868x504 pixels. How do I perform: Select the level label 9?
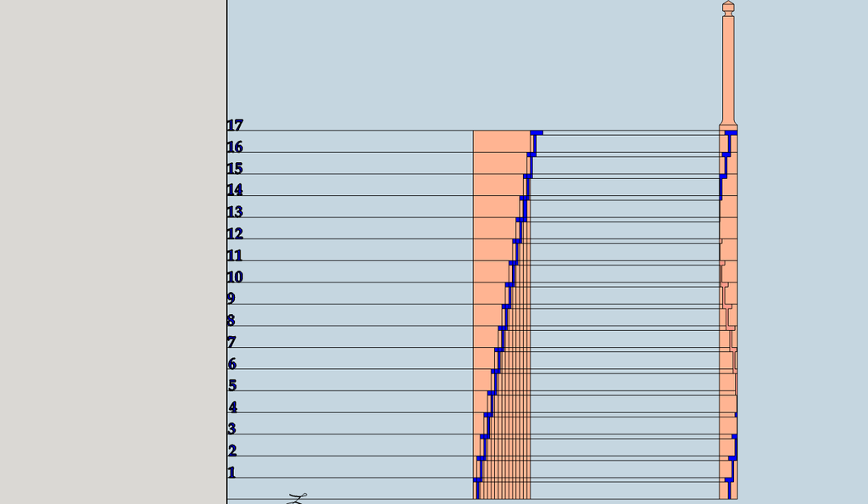(231, 299)
